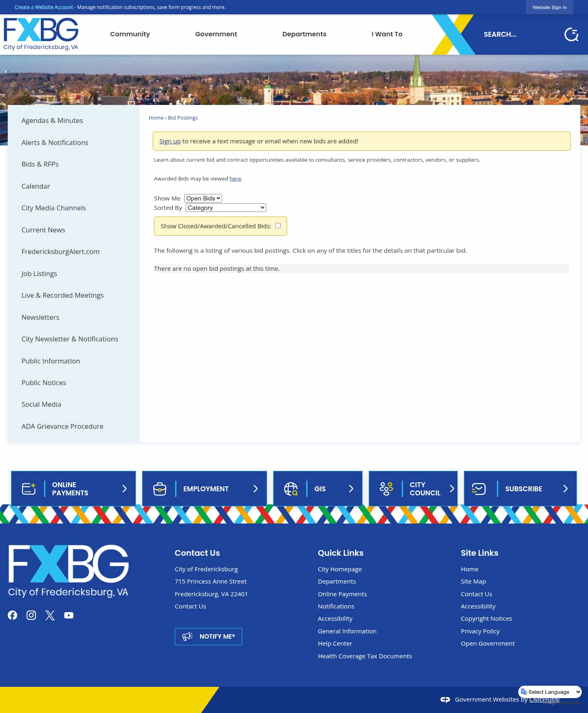Open Privacy Policy in Site Links
The height and width of the screenshot is (713, 588).
pos(480,631)
